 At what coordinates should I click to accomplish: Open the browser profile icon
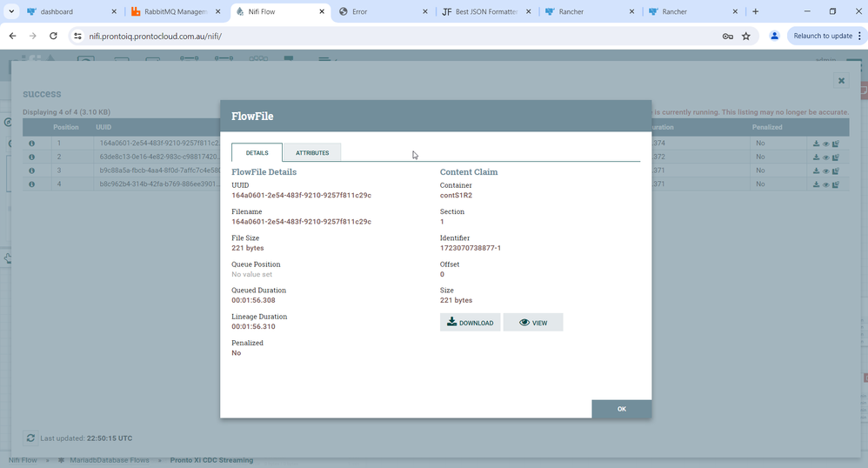tap(774, 36)
